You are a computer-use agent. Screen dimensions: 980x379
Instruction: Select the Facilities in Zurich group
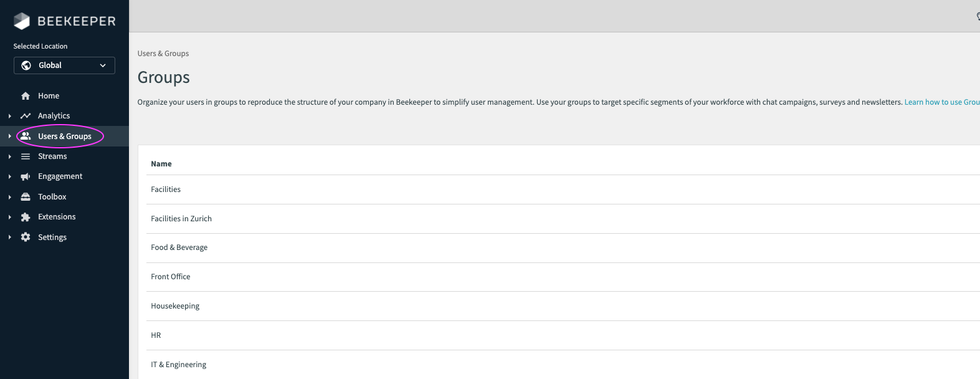[x=181, y=219]
